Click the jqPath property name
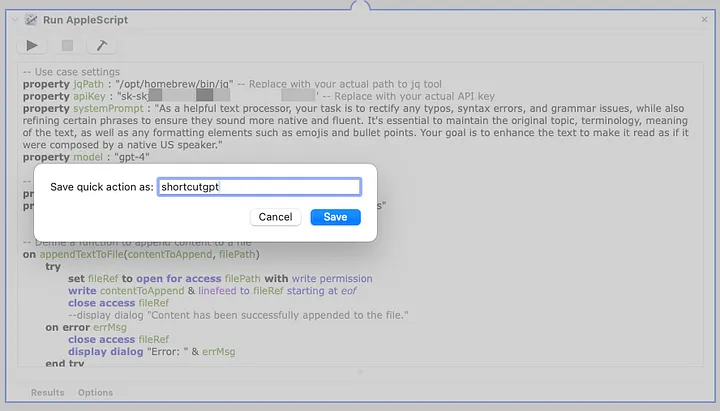 88,84
